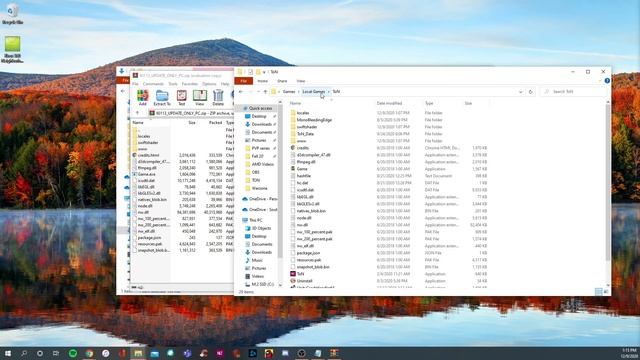Switch to large thumbnails view icon

pos(606,291)
